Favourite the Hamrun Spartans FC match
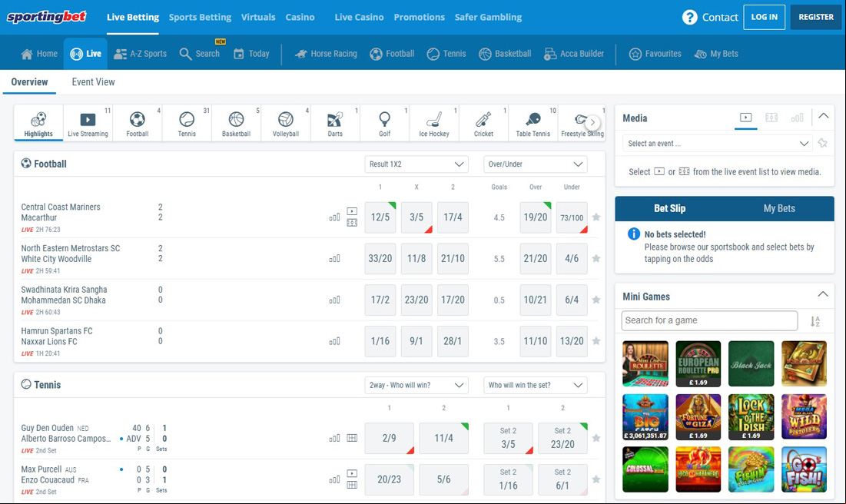Screen dimensions: 846x504 click(x=596, y=341)
